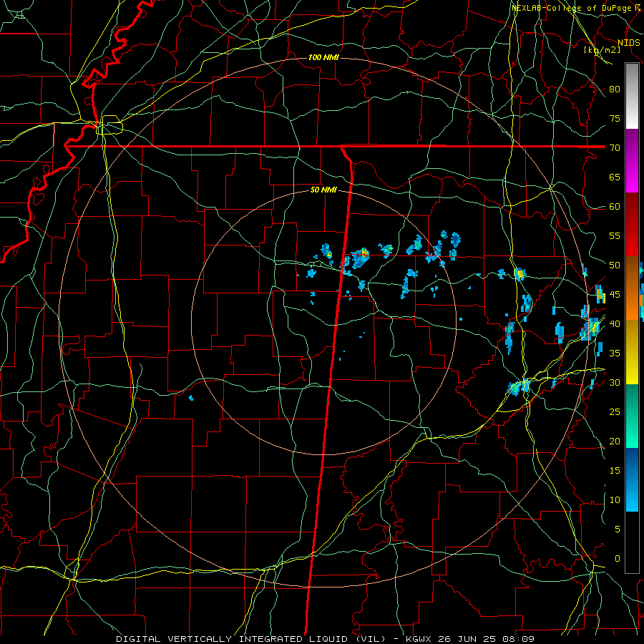
Task: Click the 15 value on the color scale
Action: click(615, 471)
